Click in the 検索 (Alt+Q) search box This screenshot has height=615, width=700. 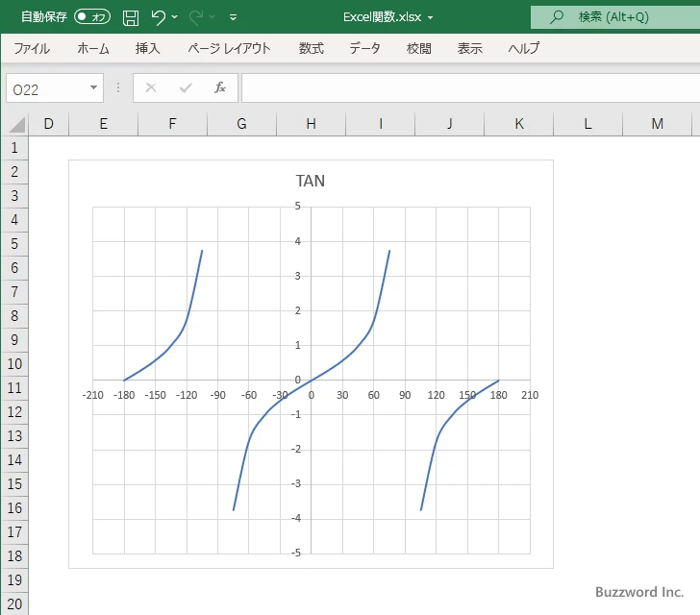(x=615, y=17)
